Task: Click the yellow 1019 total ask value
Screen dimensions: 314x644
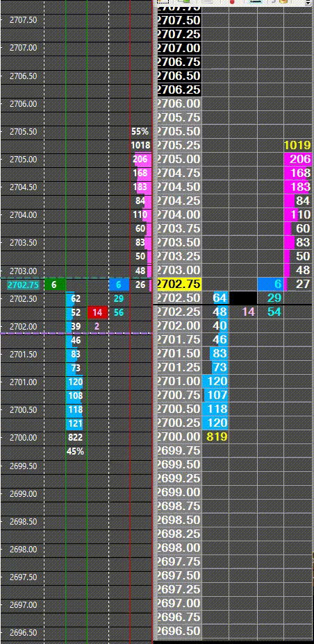Action: [298, 146]
